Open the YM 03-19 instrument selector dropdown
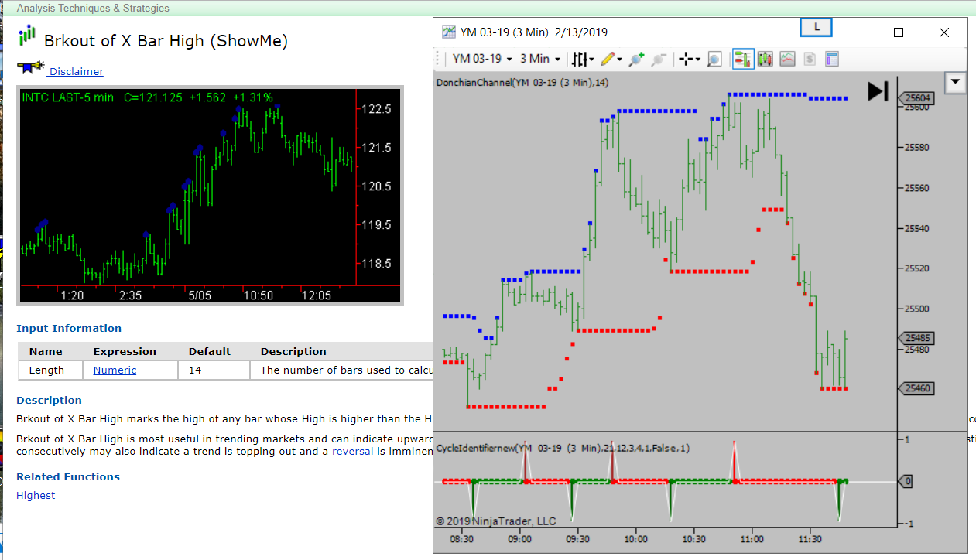This screenshot has width=976, height=560. click(482, 59)
